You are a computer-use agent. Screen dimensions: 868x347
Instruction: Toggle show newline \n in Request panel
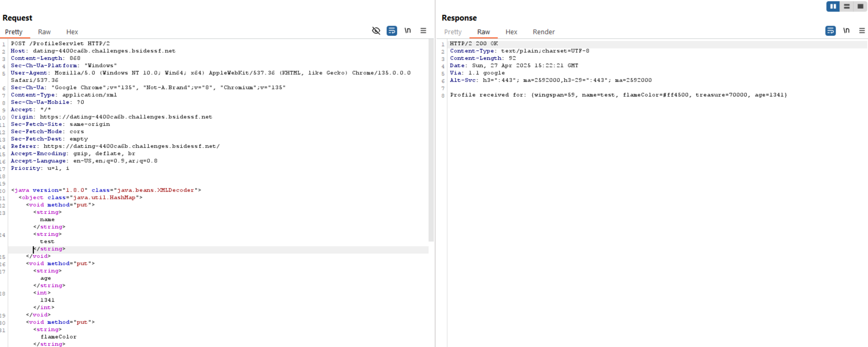coord(407,31)
